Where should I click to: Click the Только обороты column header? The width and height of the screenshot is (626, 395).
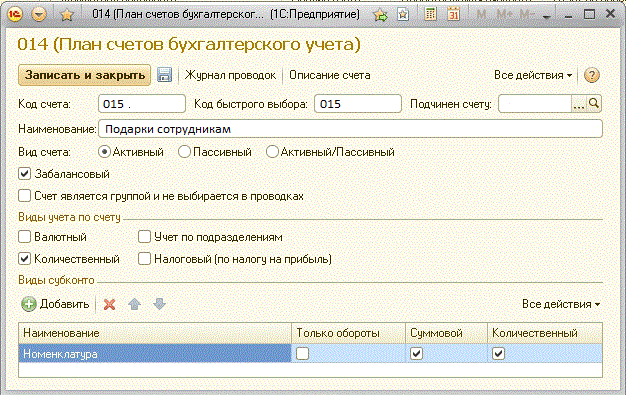click(x=349, y=333)
